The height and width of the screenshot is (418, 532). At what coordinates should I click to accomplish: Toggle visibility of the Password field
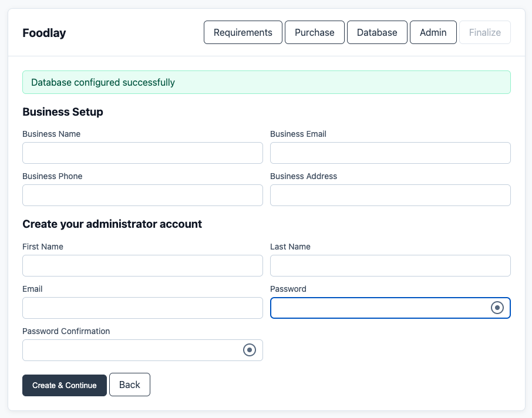pyautogui.click(x=497, y=307)
